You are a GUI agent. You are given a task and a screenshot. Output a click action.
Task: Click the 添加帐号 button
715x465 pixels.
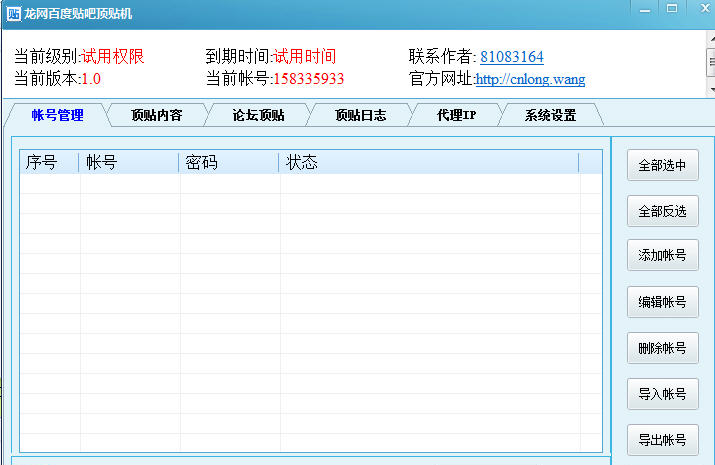click(x=663, y=255)
